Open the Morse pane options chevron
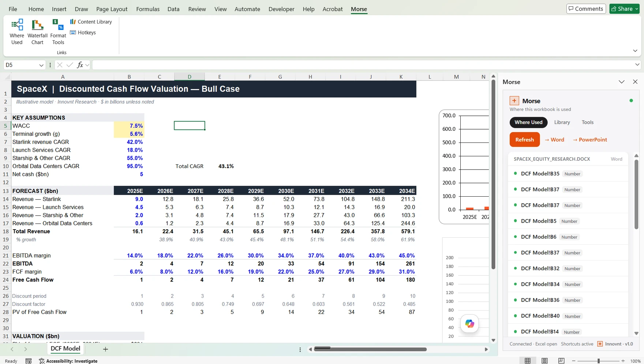The height and width of the screenshot is (364, 644). [621, 82]
